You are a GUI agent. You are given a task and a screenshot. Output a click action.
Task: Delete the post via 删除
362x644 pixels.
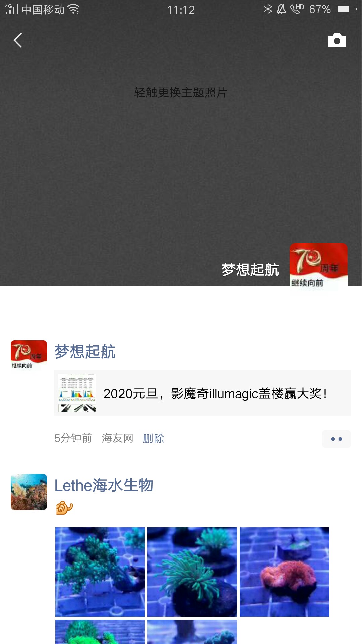[x=154, y=438]
